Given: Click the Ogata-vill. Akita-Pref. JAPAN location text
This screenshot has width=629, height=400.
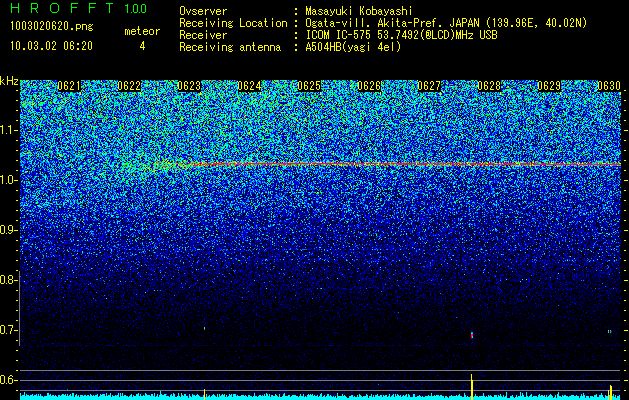Looking at the screenshot, I should click(446, 23).
